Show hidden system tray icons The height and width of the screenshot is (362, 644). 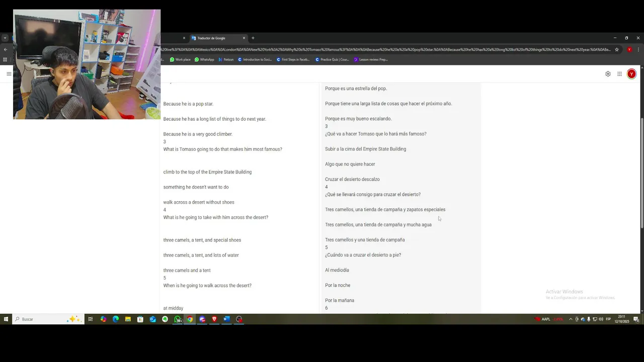click(571, 319)
